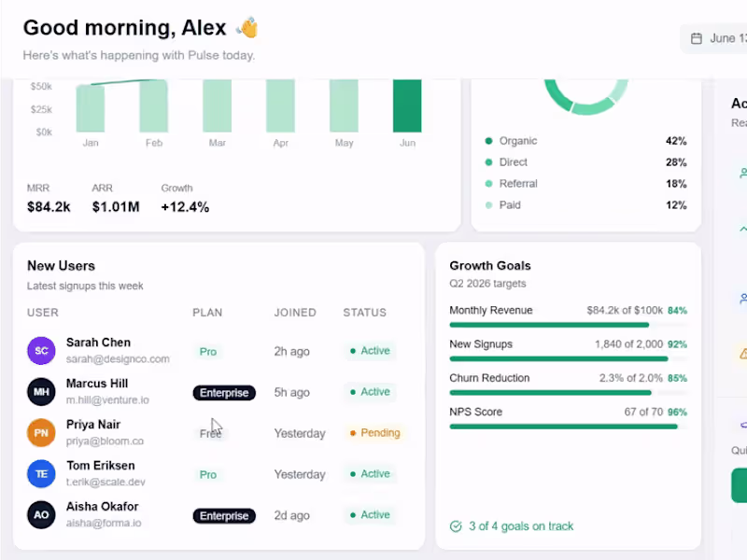
Task: Click the NPS Score progress bar
Action: pos(569,427)
